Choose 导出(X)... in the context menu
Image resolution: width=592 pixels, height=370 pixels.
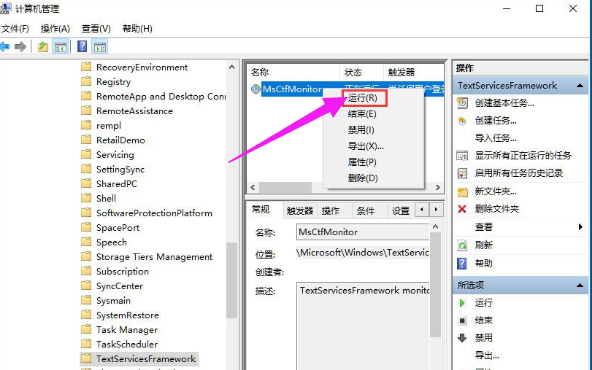(x=365, y=146)
